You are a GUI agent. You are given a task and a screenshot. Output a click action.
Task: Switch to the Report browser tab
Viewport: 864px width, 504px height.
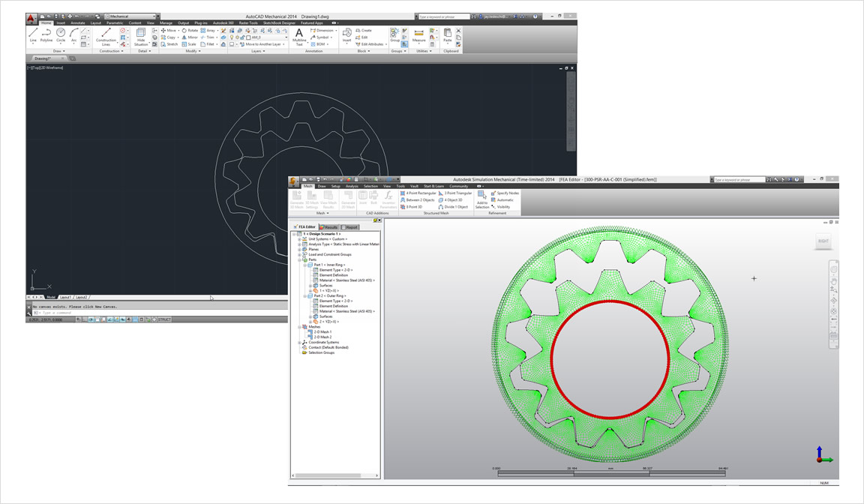(x=350, y=227)
